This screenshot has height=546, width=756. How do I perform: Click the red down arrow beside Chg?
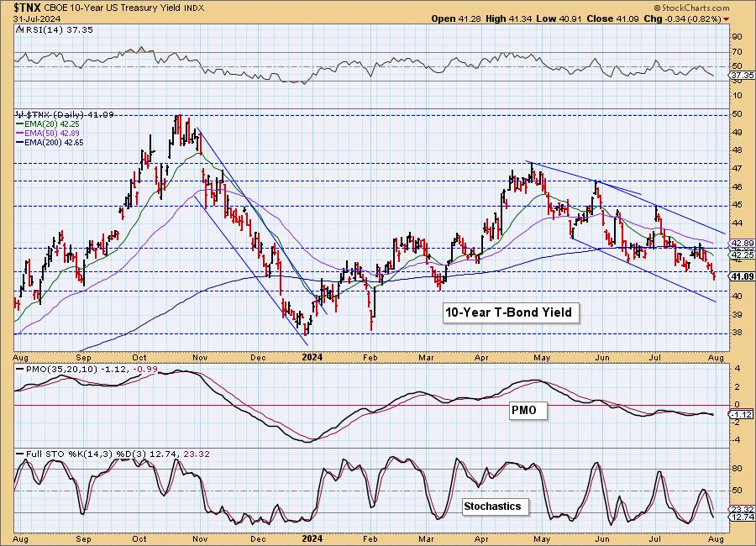coord(726,19)
